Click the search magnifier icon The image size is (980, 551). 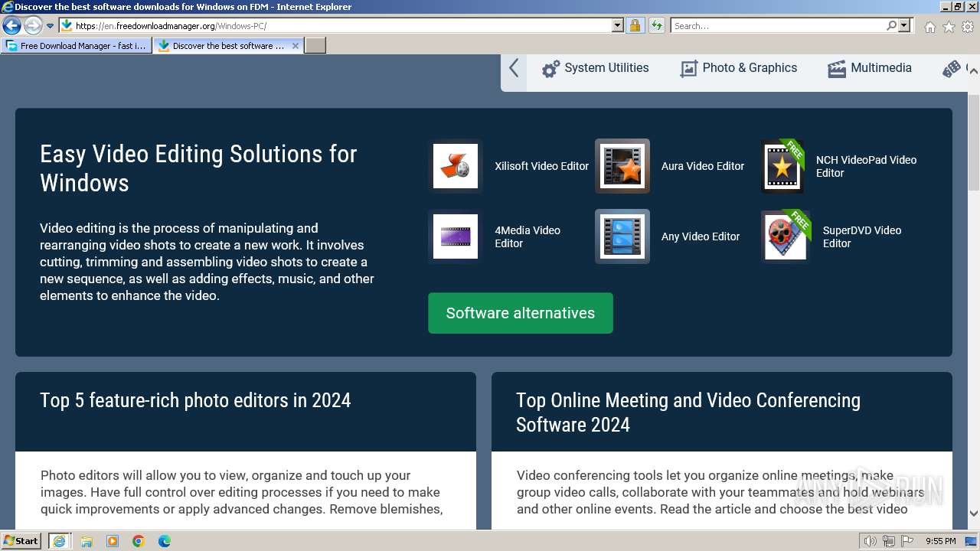[891, 26]
